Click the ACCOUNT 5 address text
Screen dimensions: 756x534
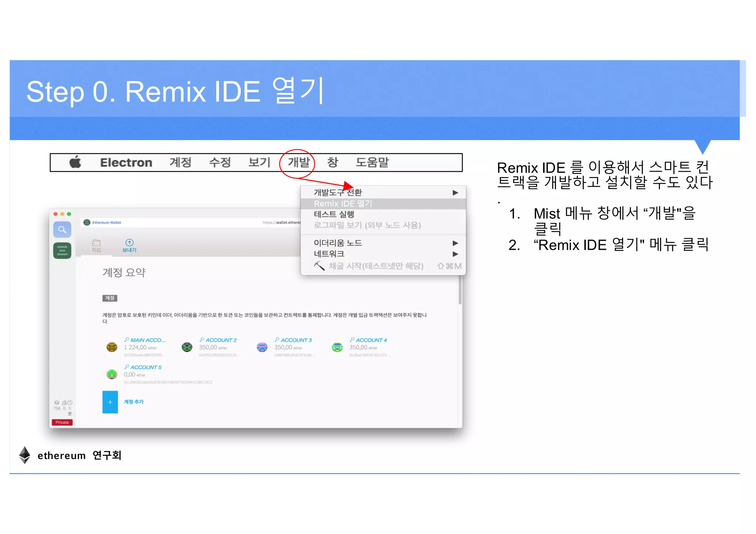(168, 382)
